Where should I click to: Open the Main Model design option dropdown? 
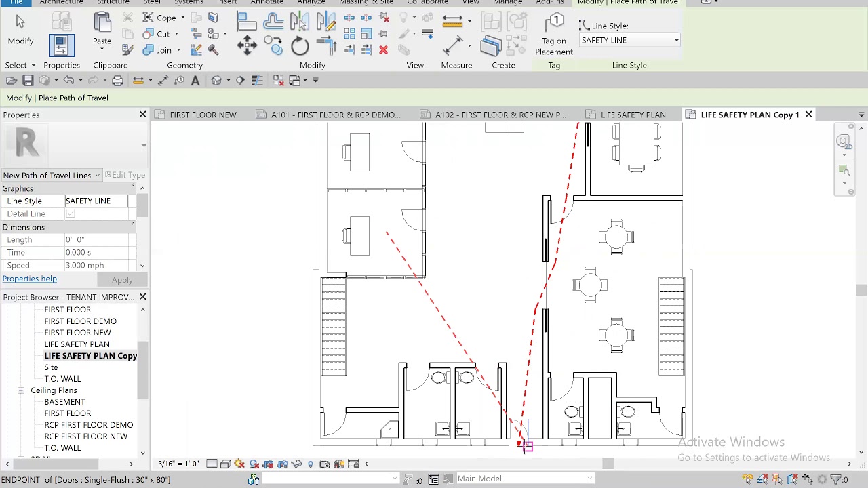pos(524,479)
